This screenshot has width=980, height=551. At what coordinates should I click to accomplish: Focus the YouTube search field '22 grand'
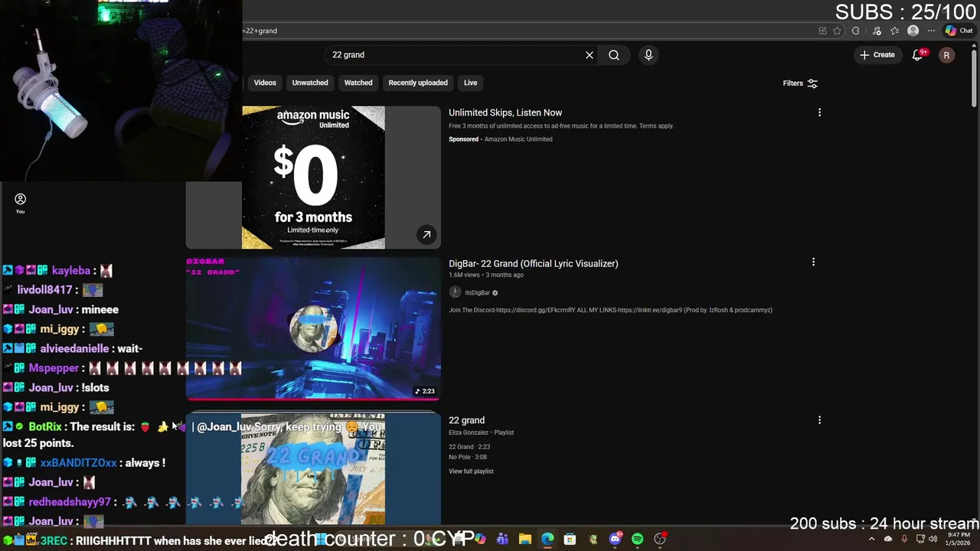456,55
